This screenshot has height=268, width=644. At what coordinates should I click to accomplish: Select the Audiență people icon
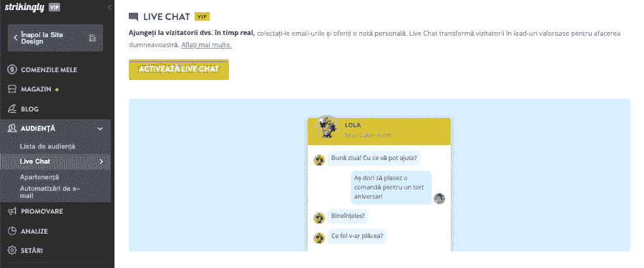[x=12, y=129]
